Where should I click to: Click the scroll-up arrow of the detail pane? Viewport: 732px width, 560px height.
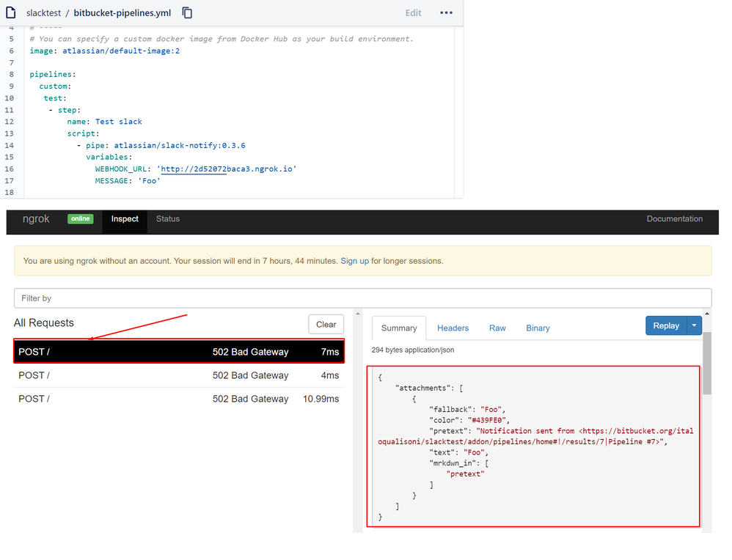click(x=707, y=314)
